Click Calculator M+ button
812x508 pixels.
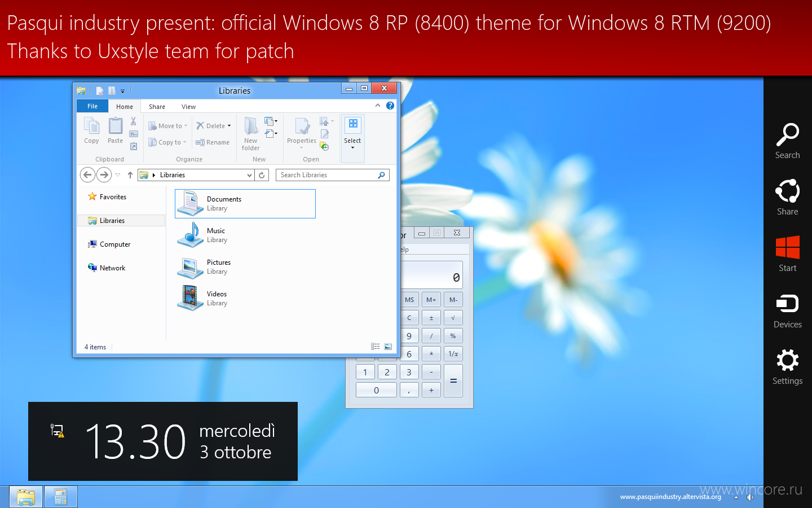(x=431, y=300)
